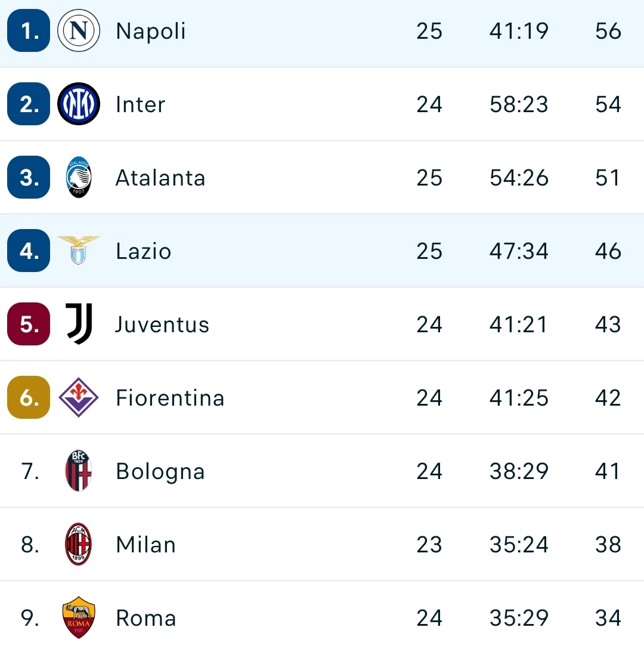Image resolution: width=644 pixels, height=652 pixels.
Task: Tap Atalanta's 51 points value
Action: tap(608, 178)
